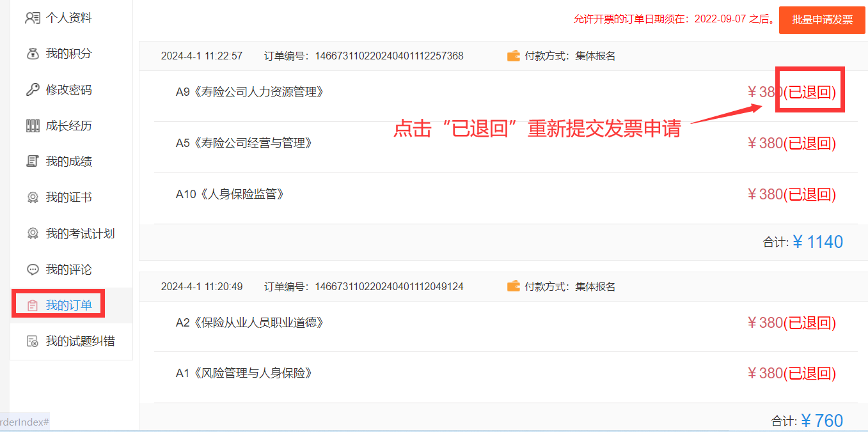868x432 pixels.
Task: Click the wallet icon beside the first 付款方式
Action: click(512, 56)
